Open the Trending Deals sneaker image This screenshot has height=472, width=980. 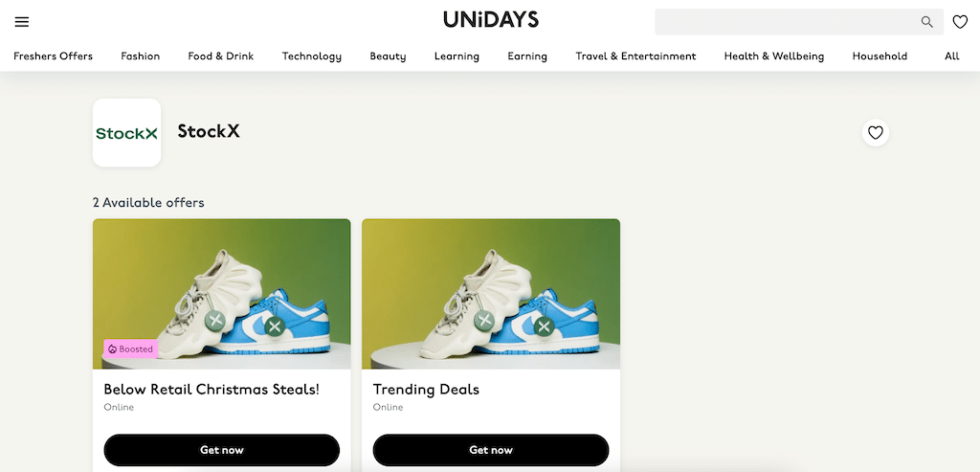491,294
